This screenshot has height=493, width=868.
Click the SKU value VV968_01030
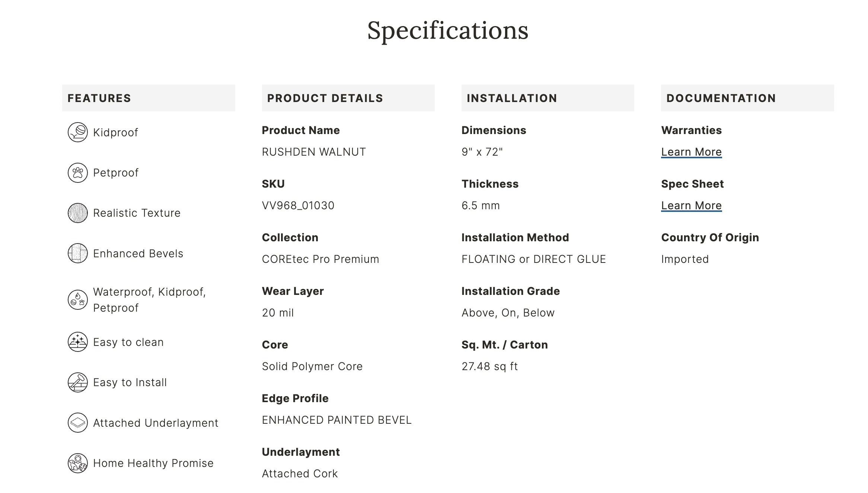(298, 206)
